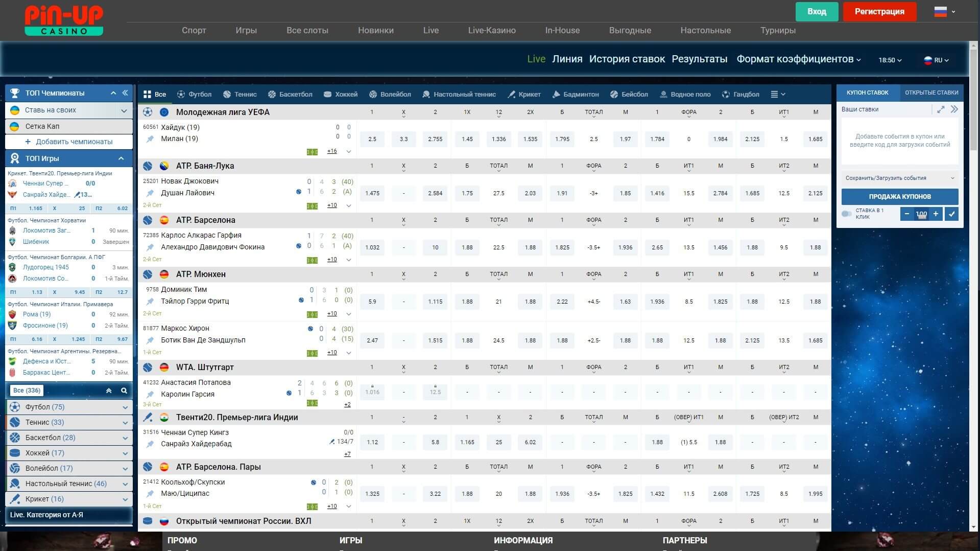This screenshot has height=551, width=980.
Task: Open the RU language dropdown
Action: (x=937, y=60)
